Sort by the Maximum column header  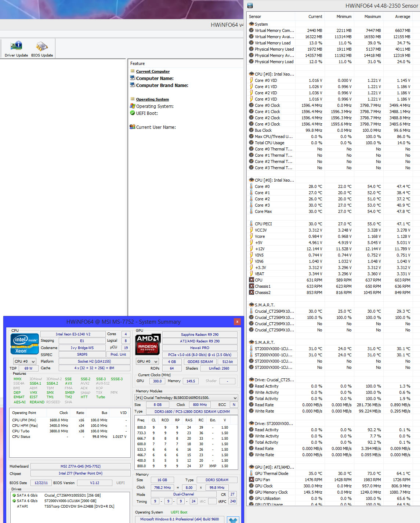(x=368, y=17)
